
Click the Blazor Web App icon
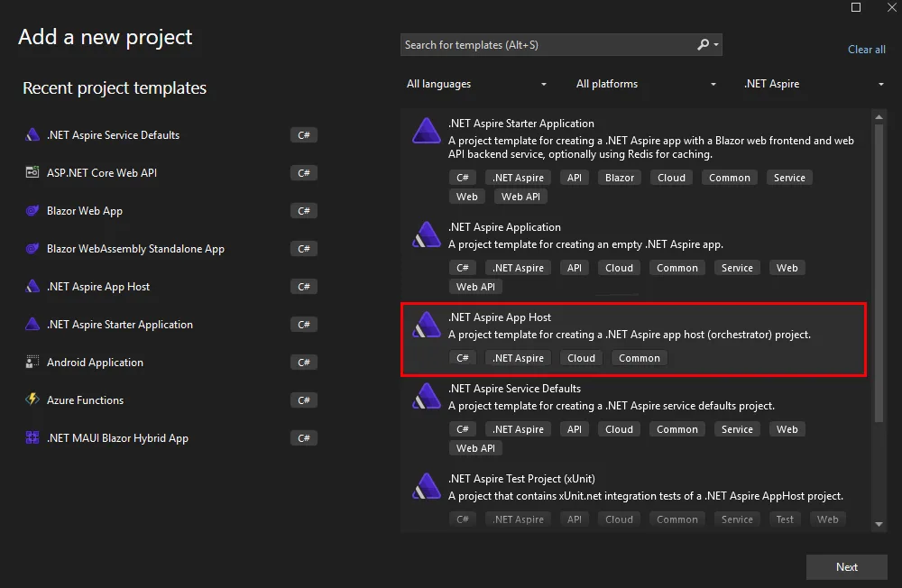pos(32,210)
